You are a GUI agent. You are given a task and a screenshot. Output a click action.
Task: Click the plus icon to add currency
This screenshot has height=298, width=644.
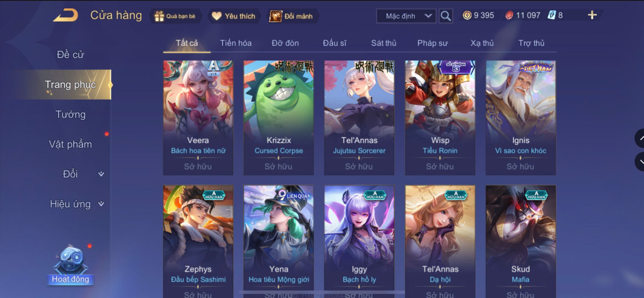click(x=592, y=15)
